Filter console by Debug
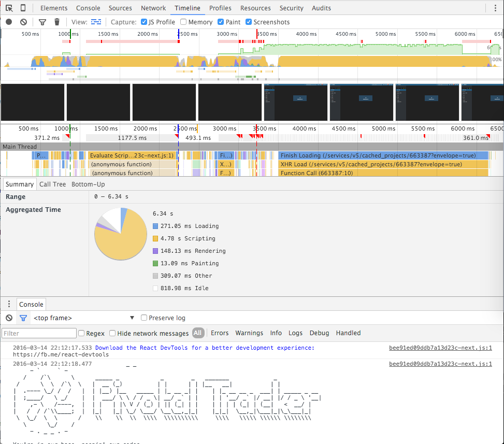The width and height of the screenshot is (504, 444). 319,333
